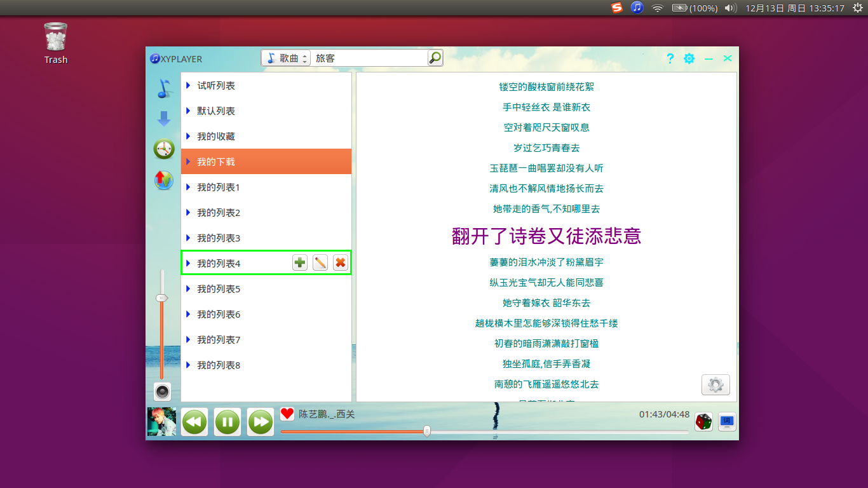Image resolution: width=868 pixels, height=488 pixels.
Task: Open the system volume indicator
Action: (x=730, y=8)
